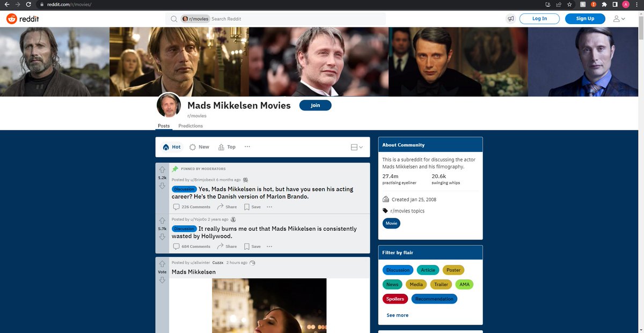Click the browser share page icon
The image size is (644, 333).
pyautogui.click(x=558, y=4)
